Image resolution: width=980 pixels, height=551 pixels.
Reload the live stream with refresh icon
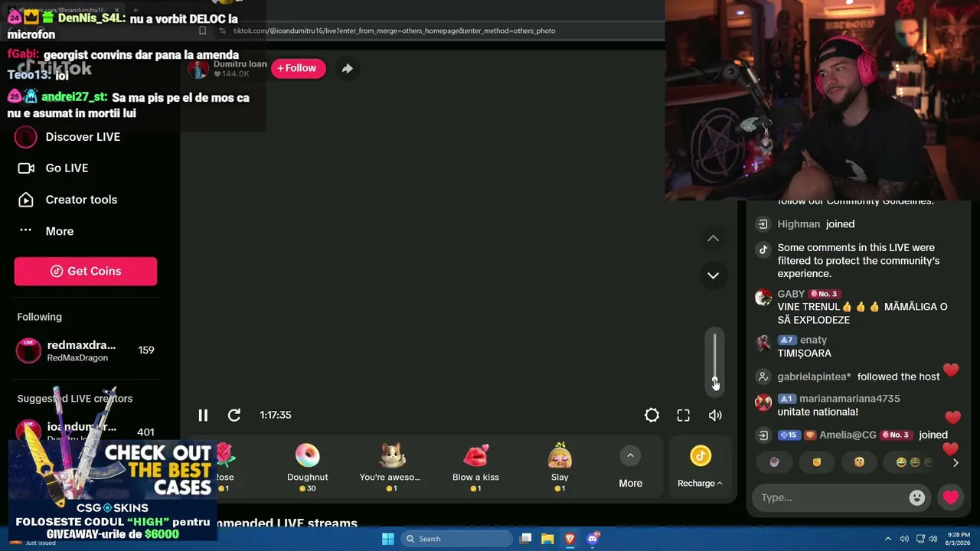[x=234, y=415]
